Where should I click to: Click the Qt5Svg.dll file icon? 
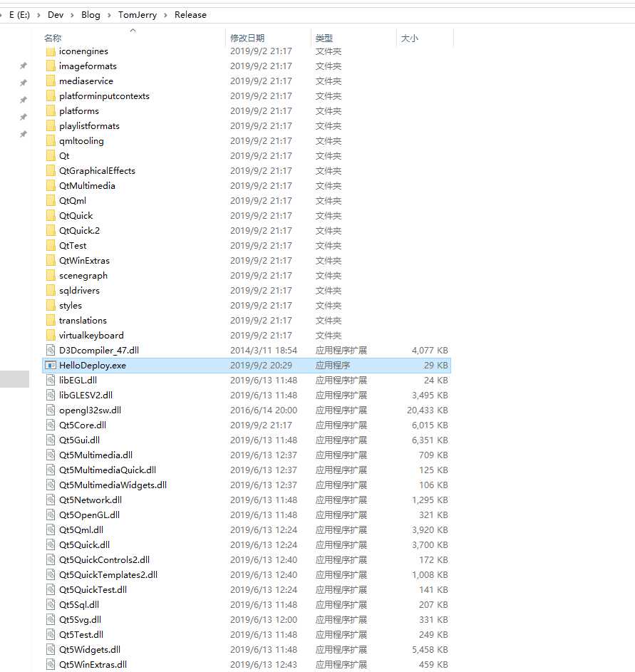click(51, 620)
